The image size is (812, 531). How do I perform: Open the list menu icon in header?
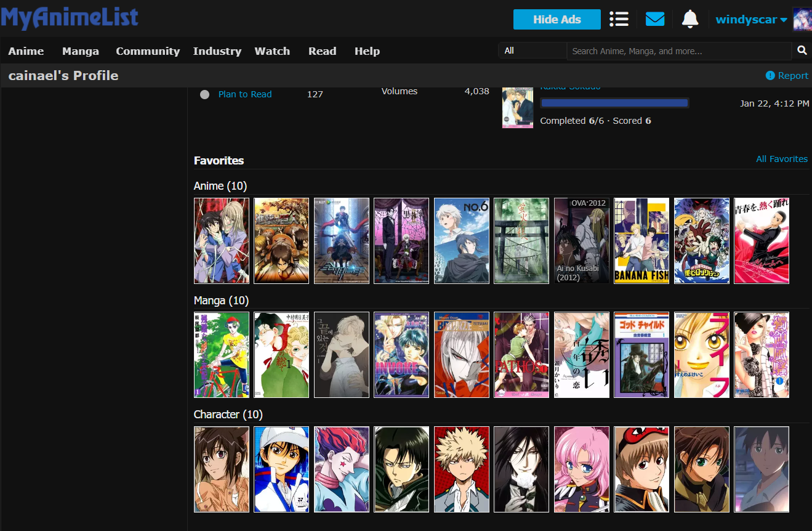click(x=619, y=19)
